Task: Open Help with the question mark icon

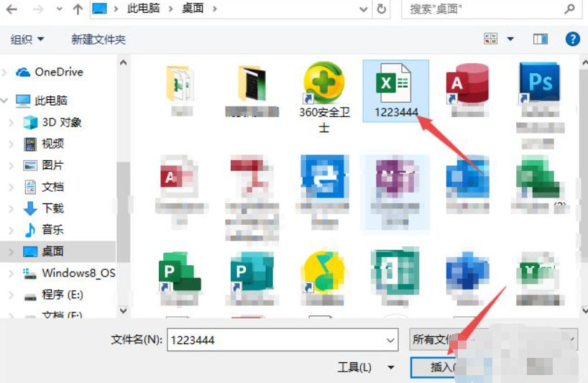Action: coord(572,39)
